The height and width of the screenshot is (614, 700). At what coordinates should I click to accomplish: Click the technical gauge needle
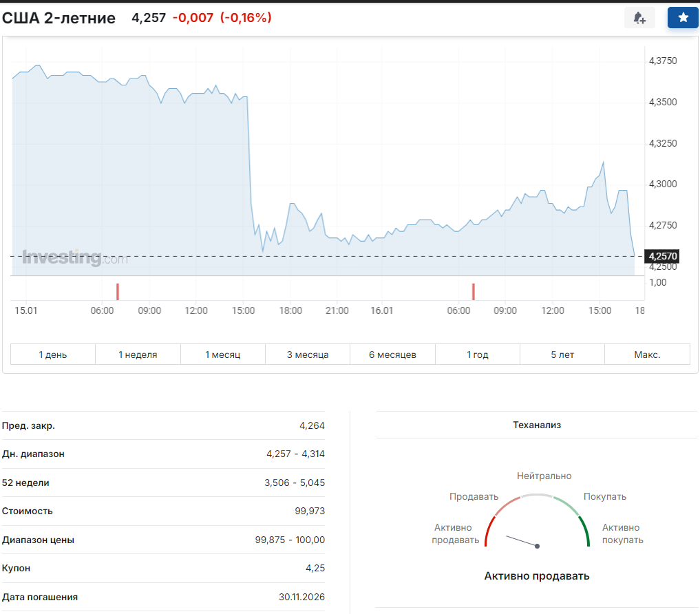click(523, 541)
